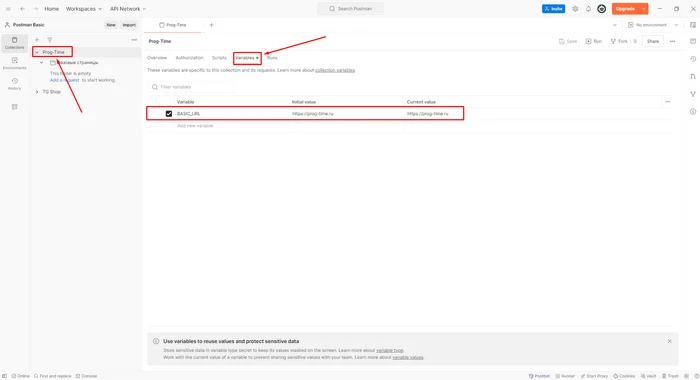Select the Prog-Time open tab
The height and width of the screenshot is (380, 700).
(173, 25)
